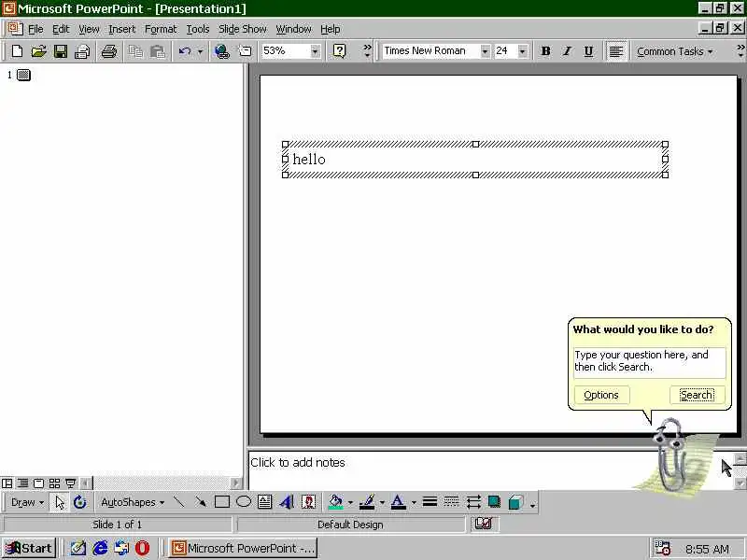747x560 pixels.
Task: Open the Zoom percentage dropdown
Action: (315, 51)
